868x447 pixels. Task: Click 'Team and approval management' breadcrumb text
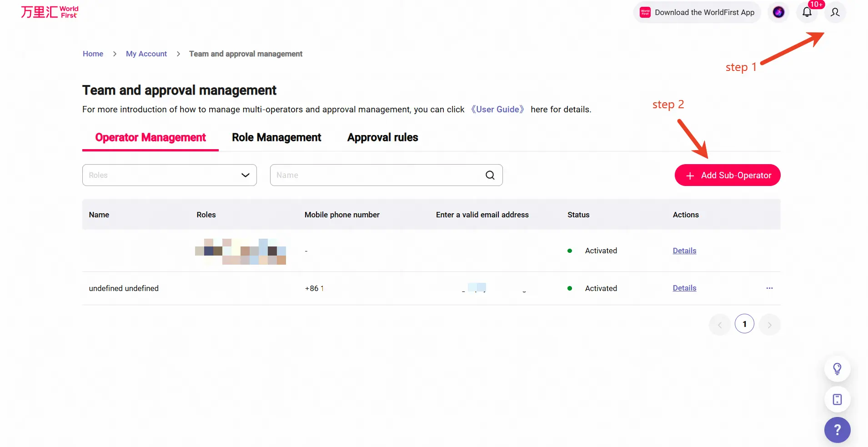click(x=246, y=54)
